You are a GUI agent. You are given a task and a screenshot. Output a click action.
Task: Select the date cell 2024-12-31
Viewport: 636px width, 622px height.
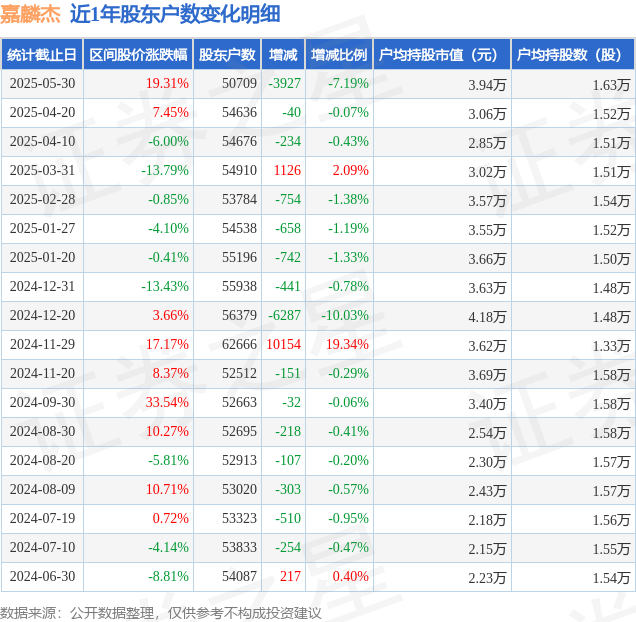(43, 286)
